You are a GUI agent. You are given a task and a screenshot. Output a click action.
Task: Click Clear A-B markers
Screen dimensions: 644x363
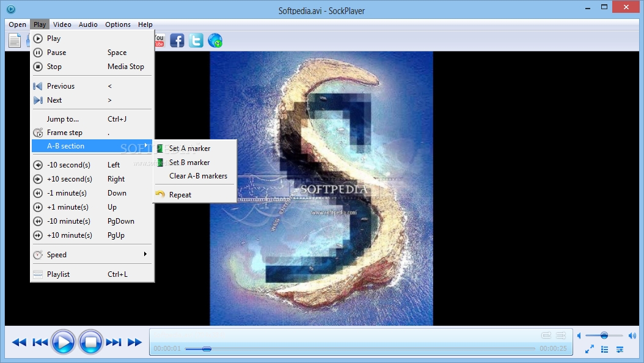[195, 176]
